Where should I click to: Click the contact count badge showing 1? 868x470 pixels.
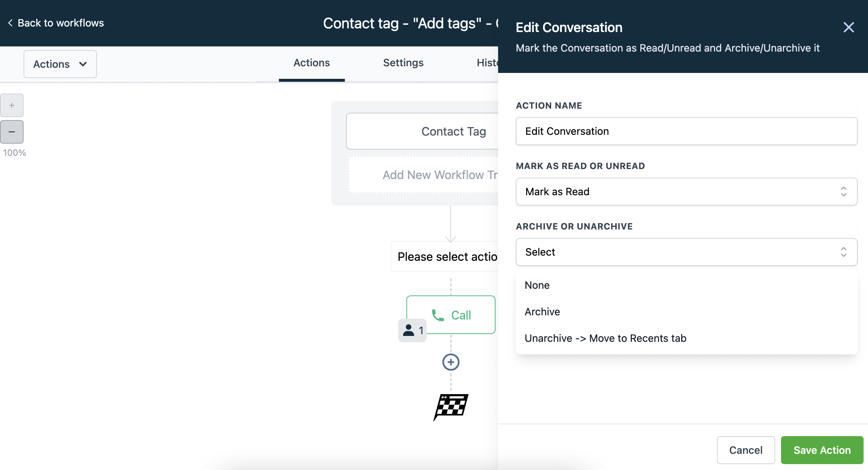point(412,330)
